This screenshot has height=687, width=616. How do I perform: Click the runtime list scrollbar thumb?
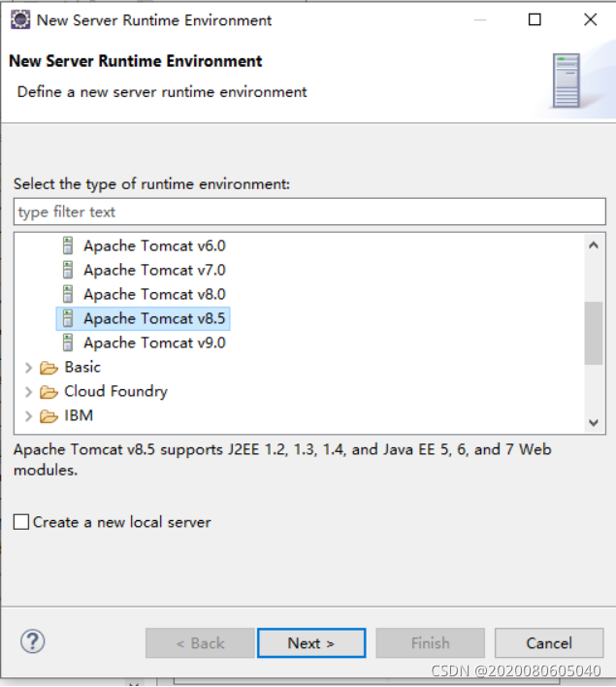tap(594, 333)
